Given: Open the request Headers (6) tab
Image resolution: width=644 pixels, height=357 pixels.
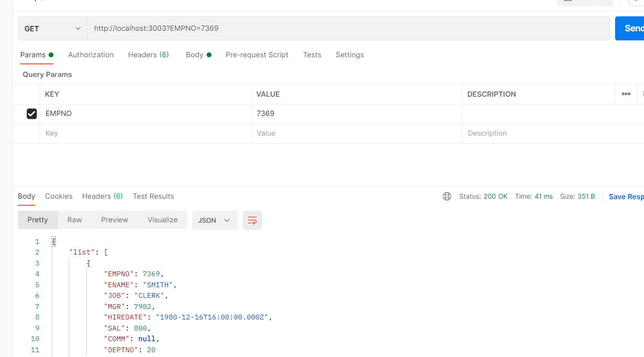Looking at the screenshot, I should tap(148, 55).
